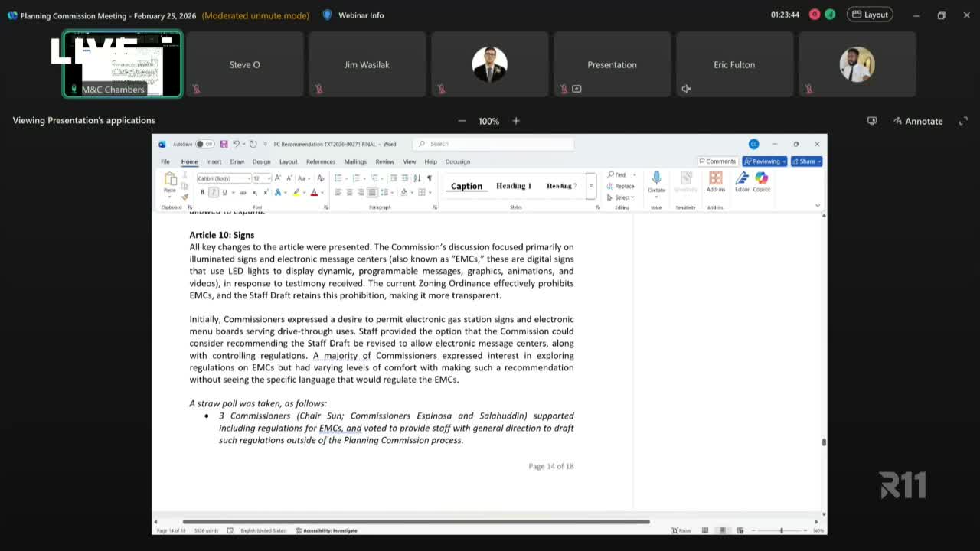
Task: Click the Comments button in Word
Action: point(717,161)
